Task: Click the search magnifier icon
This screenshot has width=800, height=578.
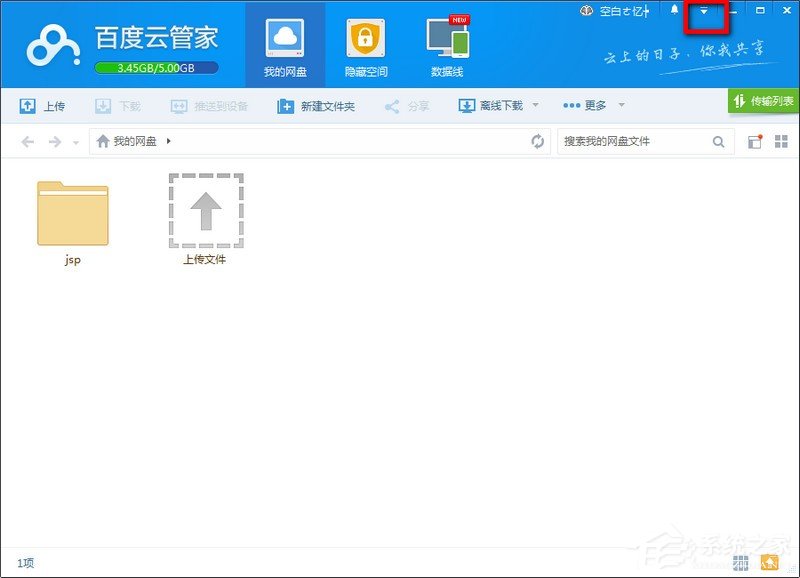Action: (718, 142)
